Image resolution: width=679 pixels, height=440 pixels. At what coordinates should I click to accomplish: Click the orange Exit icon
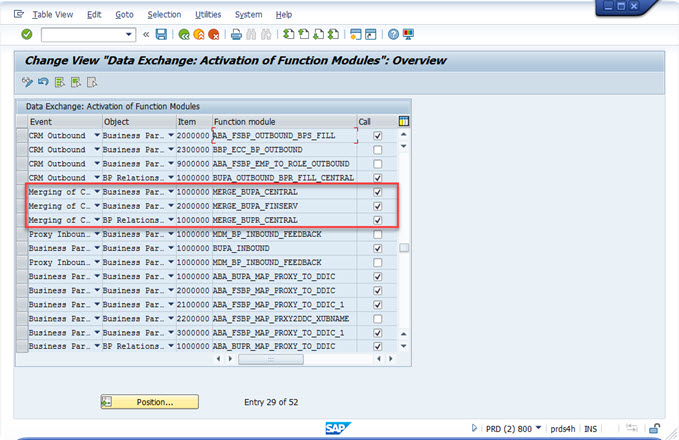tap(199, 34)
